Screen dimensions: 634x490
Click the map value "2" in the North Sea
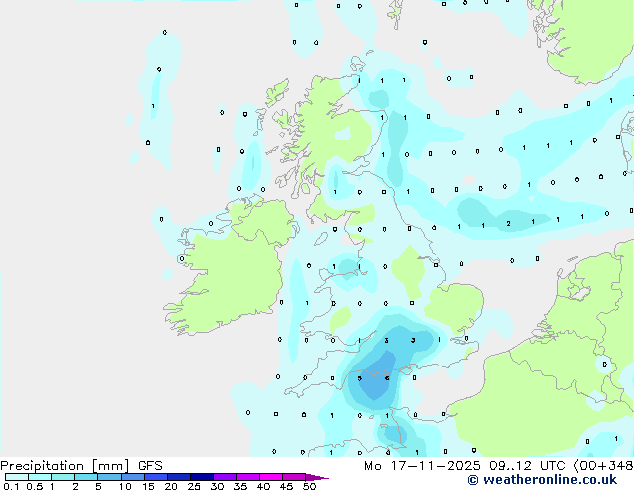click(508, 223)
